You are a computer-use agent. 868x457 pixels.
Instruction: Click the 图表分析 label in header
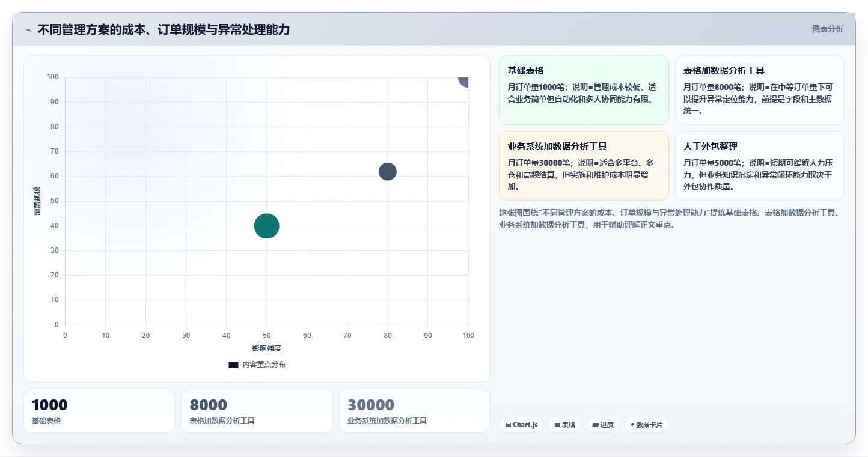pos(827,29)
